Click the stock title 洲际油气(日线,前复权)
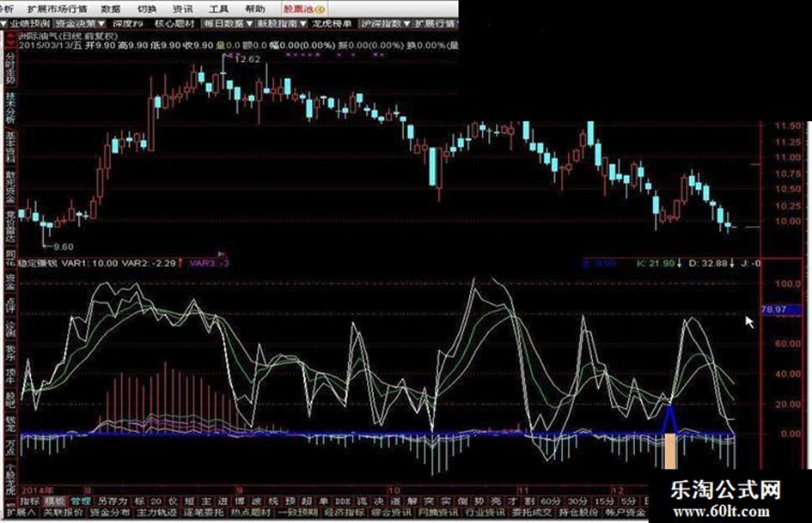The height and width of the screenshot is (523, 812). pos(69,36)
